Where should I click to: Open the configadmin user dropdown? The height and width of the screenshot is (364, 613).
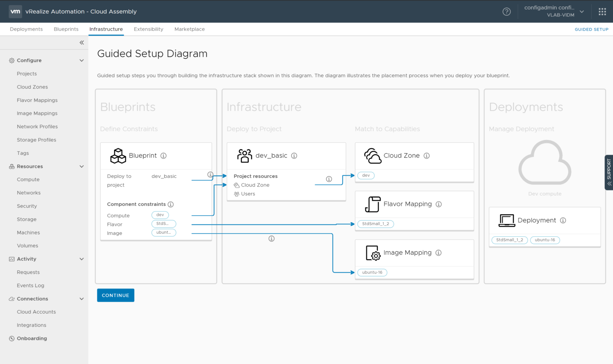tap(582, 12)
